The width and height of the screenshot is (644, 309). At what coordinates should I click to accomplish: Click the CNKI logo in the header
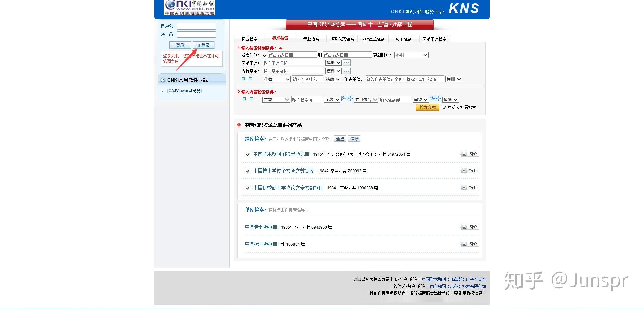pos(190,7)
